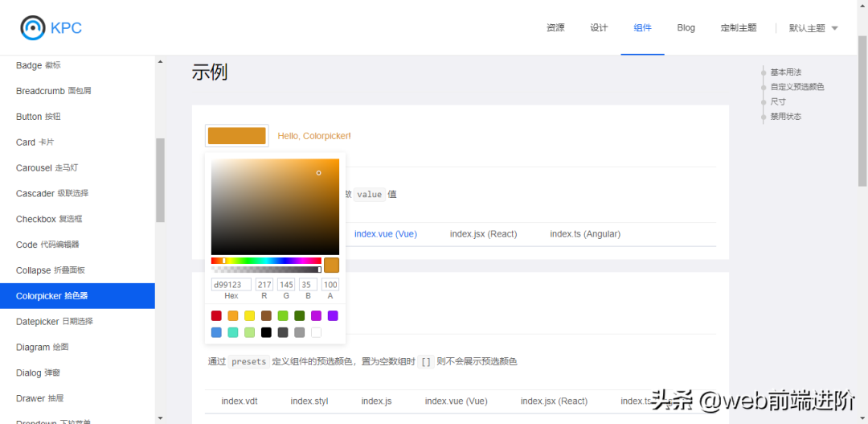This screenshot has height=424, width=868.
Task: Select the index.jsx (React) code tab
Action: (x=483, y=234)
